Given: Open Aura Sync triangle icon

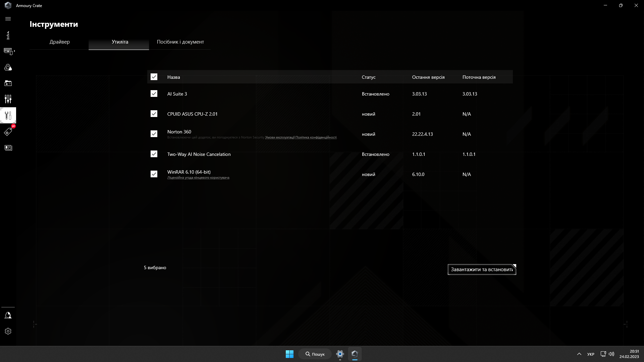Looking at the screenshot, I should tap(8, 67).
